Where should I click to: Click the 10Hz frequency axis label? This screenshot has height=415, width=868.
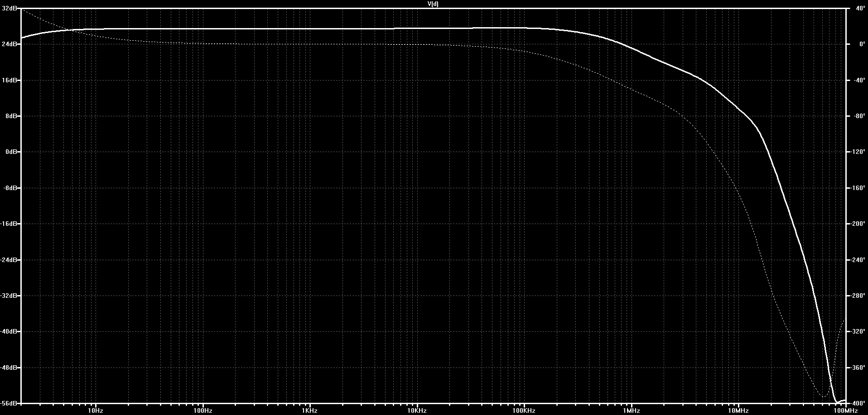(x=96, y=411)
